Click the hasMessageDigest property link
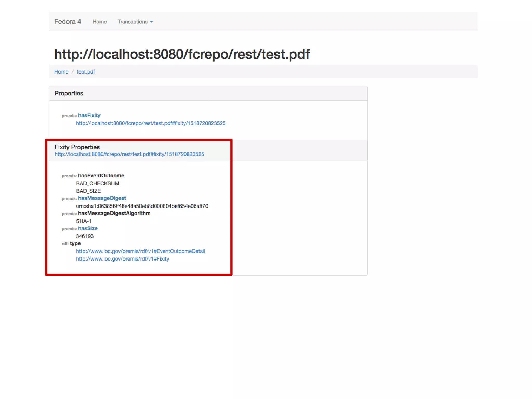Viewport: 532px width, 399px height. coord(102,198)
